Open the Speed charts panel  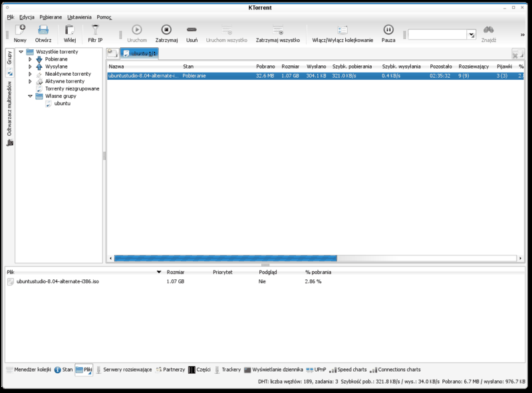pos(348,370)
